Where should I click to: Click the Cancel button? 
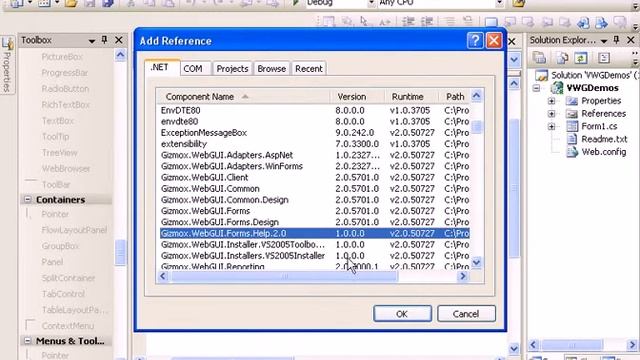point(466,314)
